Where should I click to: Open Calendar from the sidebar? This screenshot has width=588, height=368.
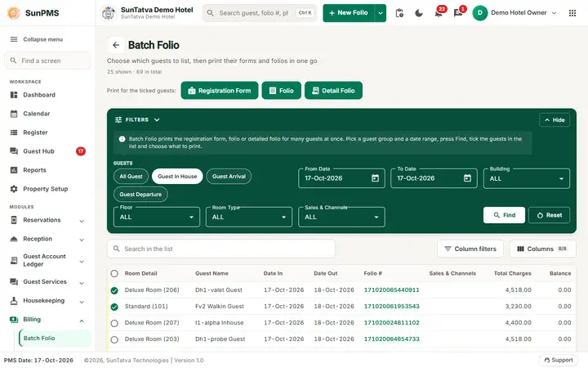37,114
